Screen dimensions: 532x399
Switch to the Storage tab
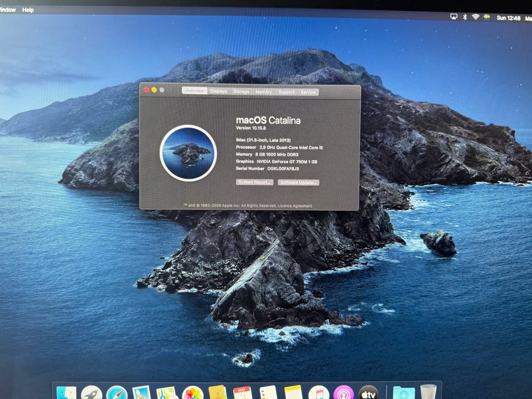coord(241,91)
